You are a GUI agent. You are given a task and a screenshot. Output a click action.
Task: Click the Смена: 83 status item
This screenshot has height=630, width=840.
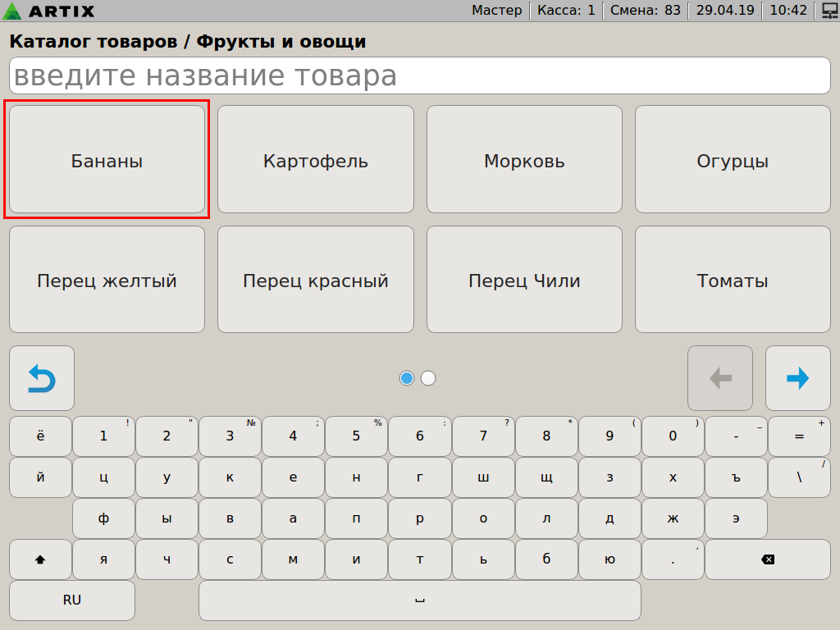pos(646,11)
